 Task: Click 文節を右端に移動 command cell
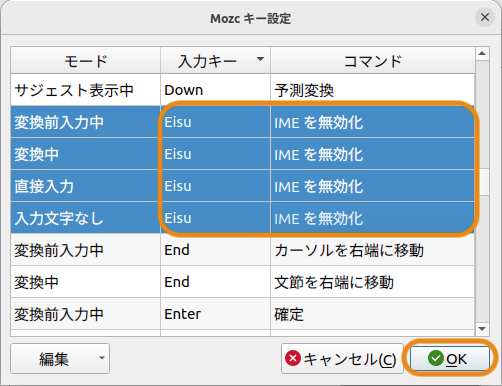(373, 282)
